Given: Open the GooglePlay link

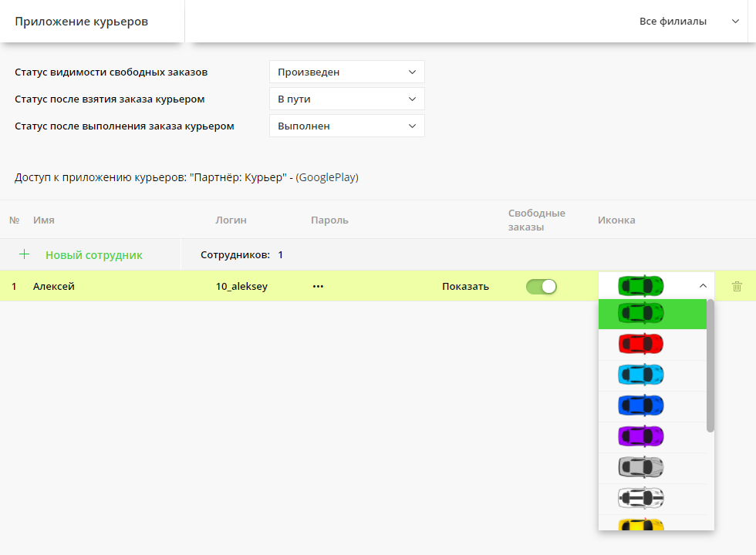Looking at the screenshot, I should 327,177.
